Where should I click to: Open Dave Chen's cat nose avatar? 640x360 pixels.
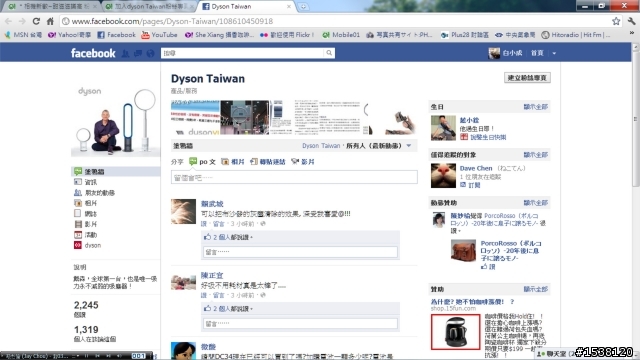point(443,176)
